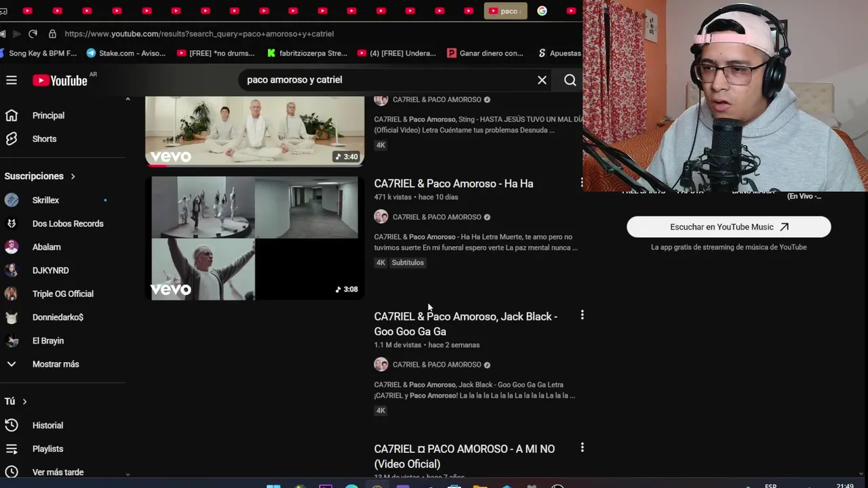Click the Subtítulos badge on Ha Ha
Viewport: 868px width, 488px height.
coord(408,263)
